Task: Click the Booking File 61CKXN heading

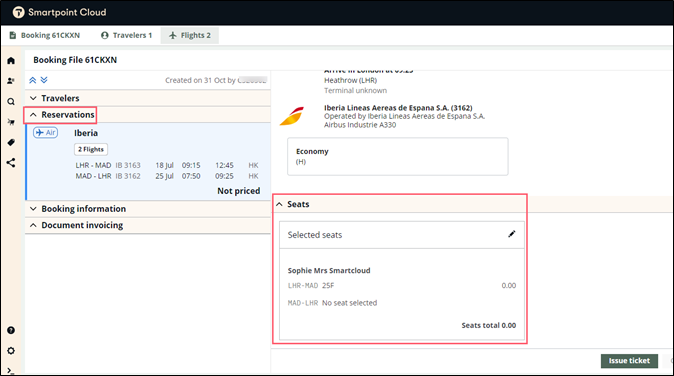Action: (x=75, y=60)
